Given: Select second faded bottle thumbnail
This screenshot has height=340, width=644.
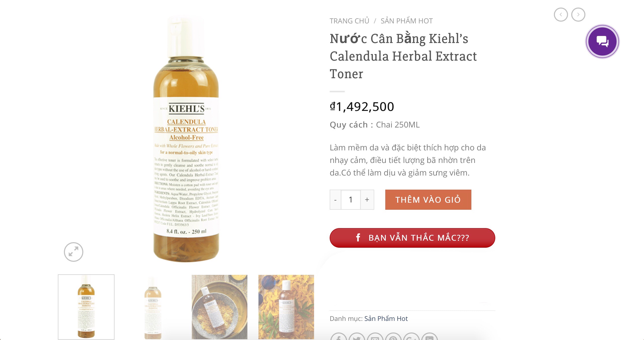Looking at the screenshot, I should (153, 307).
